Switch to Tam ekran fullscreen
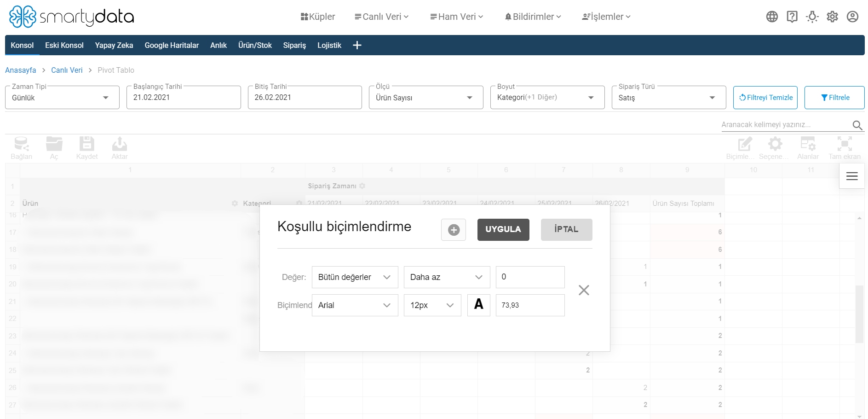Viewport: 868px width, 419px height. click(845, 148)
